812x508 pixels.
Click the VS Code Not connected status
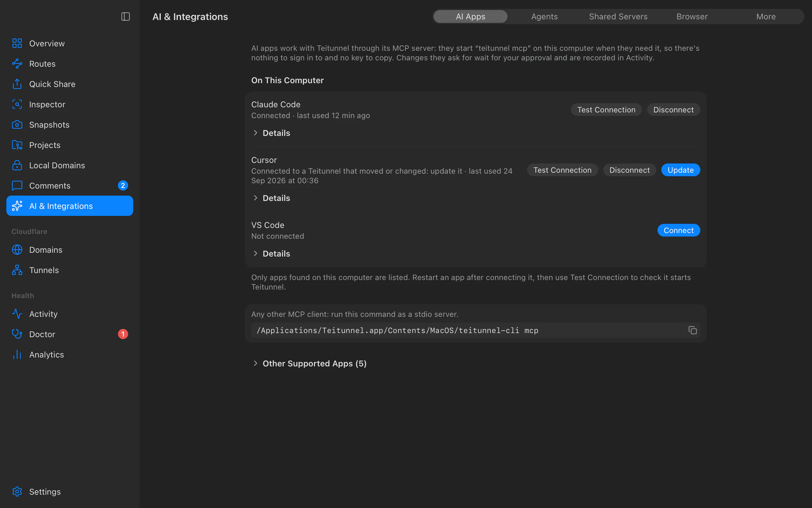point(278,236)
